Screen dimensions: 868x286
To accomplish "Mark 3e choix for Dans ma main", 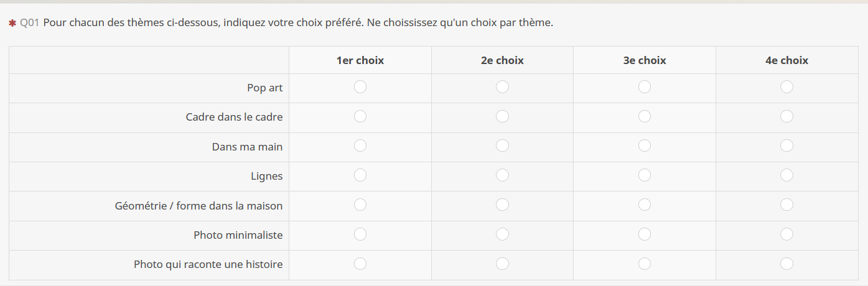I will 645,145.
